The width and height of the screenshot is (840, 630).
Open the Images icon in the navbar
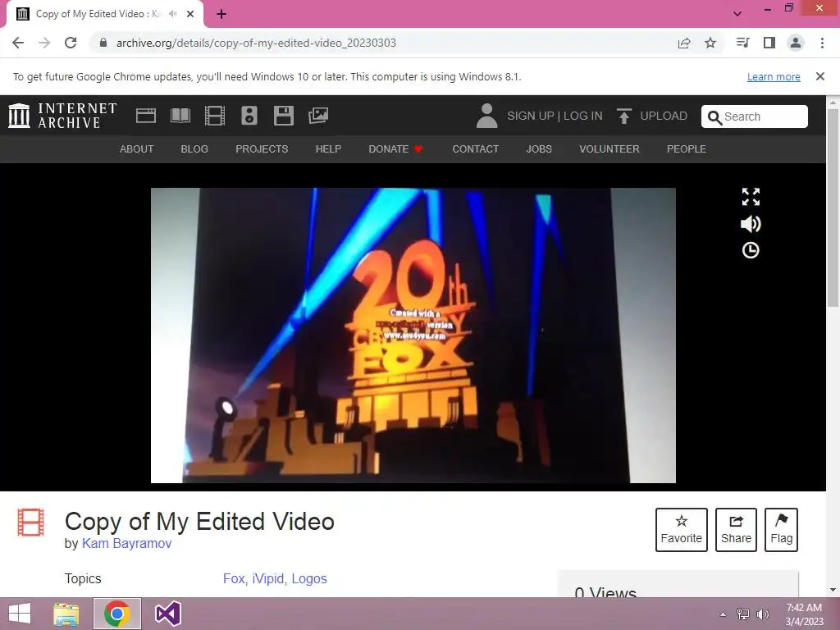point(318,116)
